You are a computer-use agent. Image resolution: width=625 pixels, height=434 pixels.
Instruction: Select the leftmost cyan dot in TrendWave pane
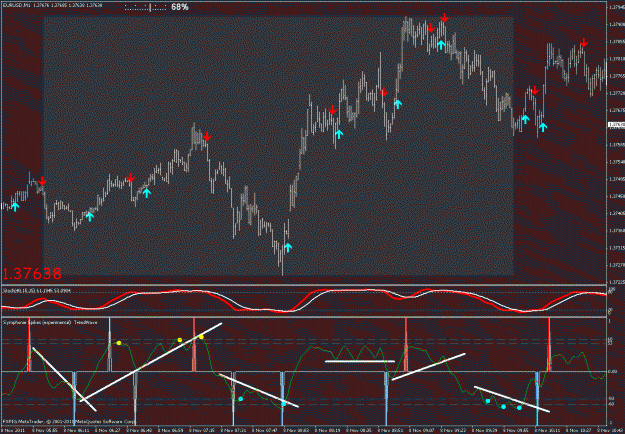[240, 399]
